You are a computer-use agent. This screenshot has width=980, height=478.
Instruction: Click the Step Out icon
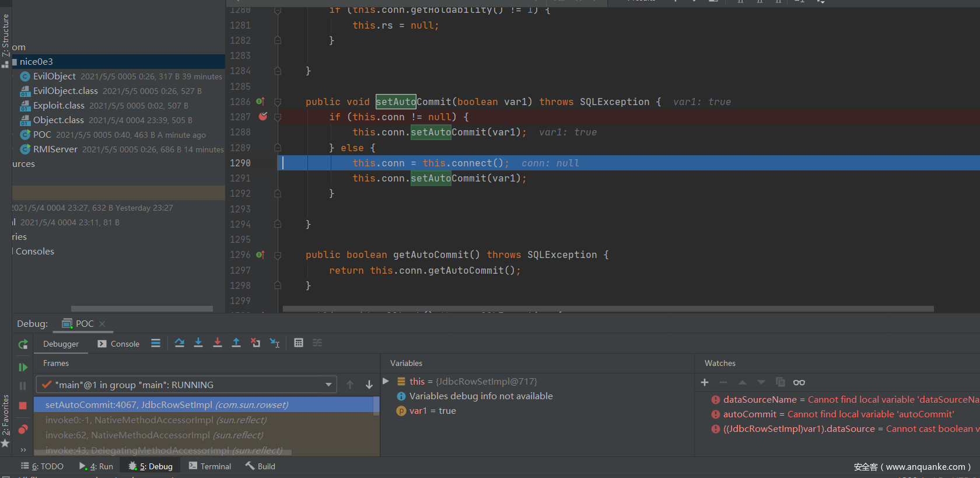[x=236, y=343]
